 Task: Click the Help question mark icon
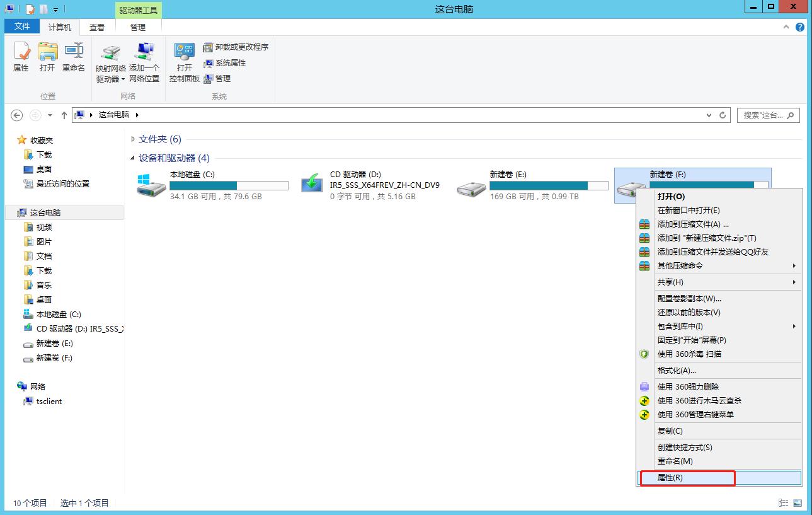click(x=800, y=27)
